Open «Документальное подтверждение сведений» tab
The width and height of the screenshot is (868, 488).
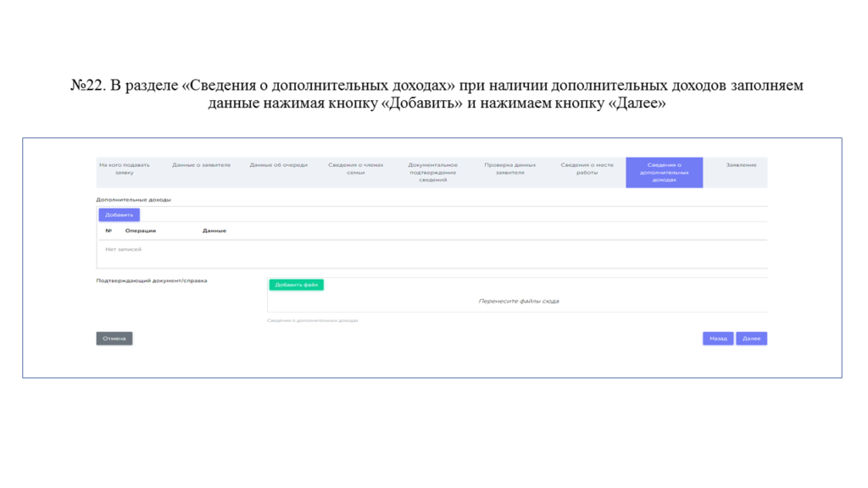point(432,172)
